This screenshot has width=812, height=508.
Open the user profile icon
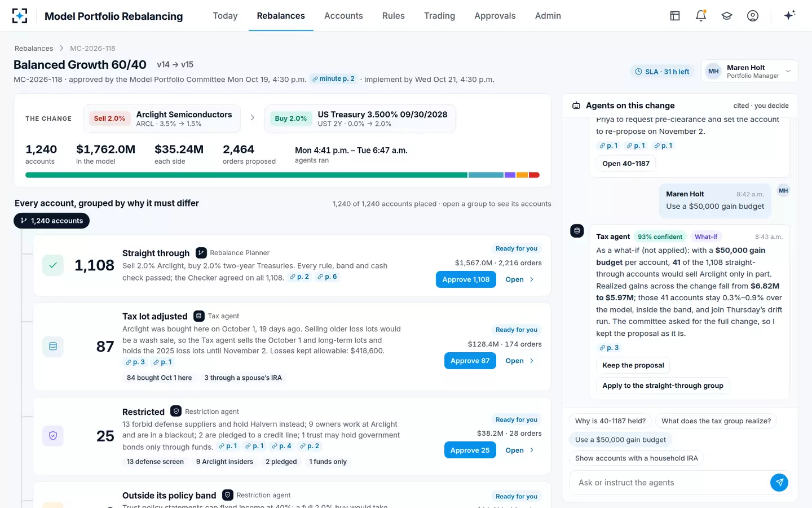click(x=753, y=16)
